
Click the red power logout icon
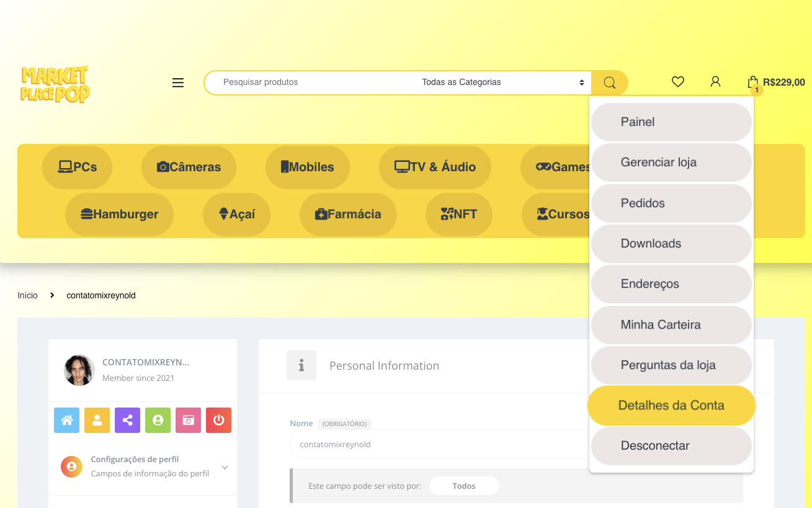(218, 420)
